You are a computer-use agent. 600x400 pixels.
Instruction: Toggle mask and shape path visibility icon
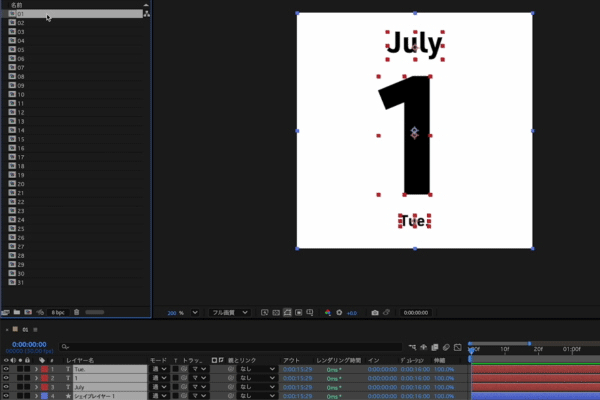point(287,313)
